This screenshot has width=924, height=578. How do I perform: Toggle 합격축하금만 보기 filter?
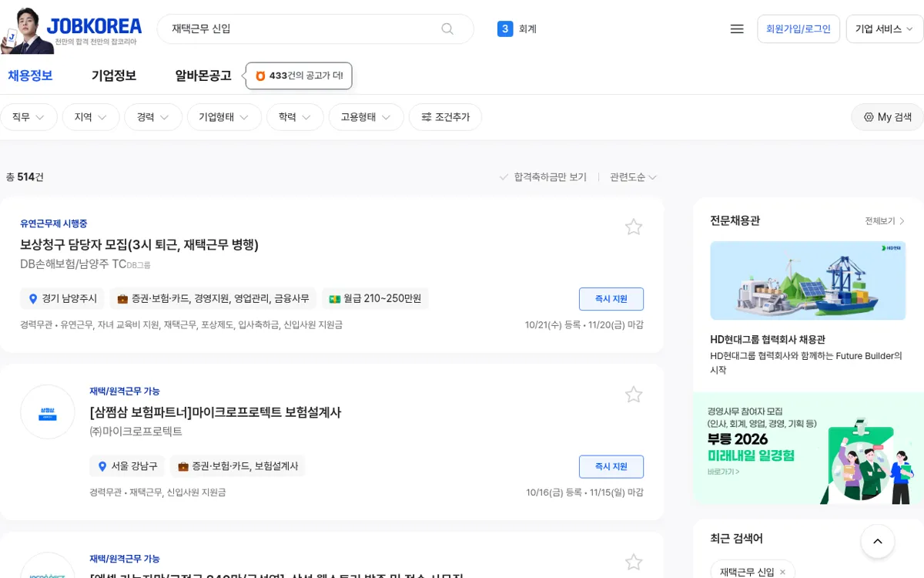(543, 177)
